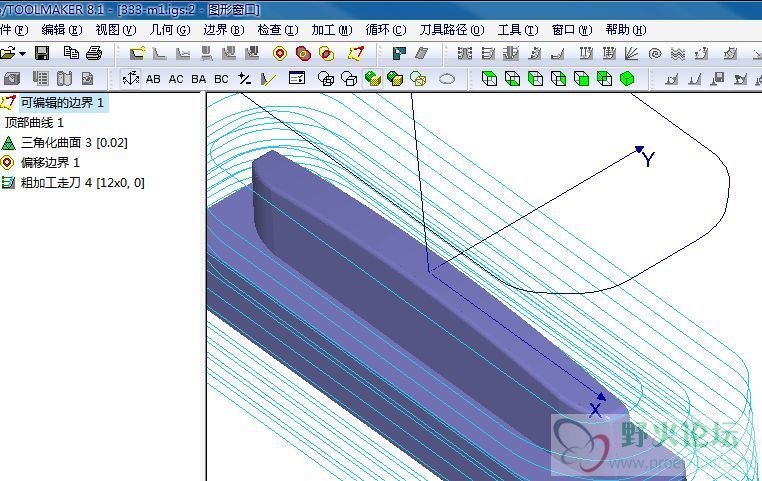
Task: Select the fourth green-faced cube view
Action: click(x=558, y=78)
